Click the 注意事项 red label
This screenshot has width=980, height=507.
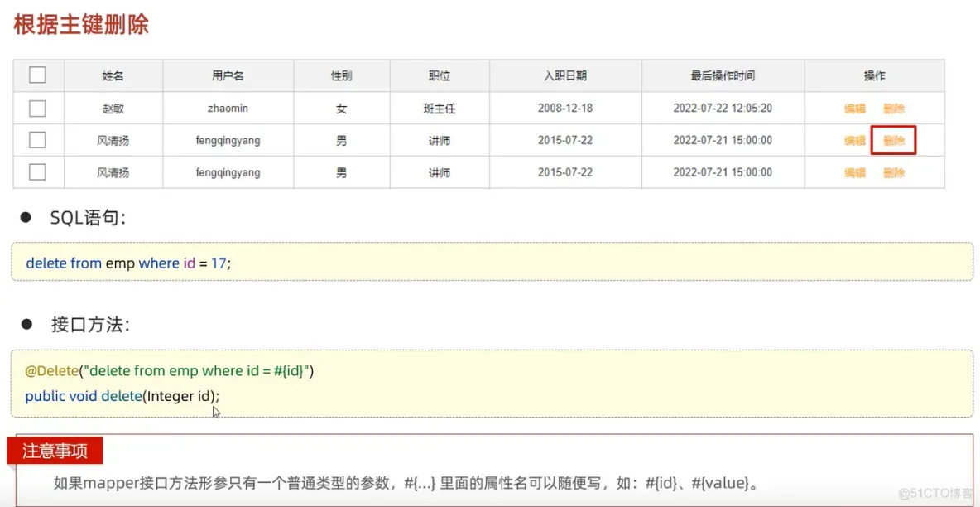pyautogui.click(x=55, y=451)
